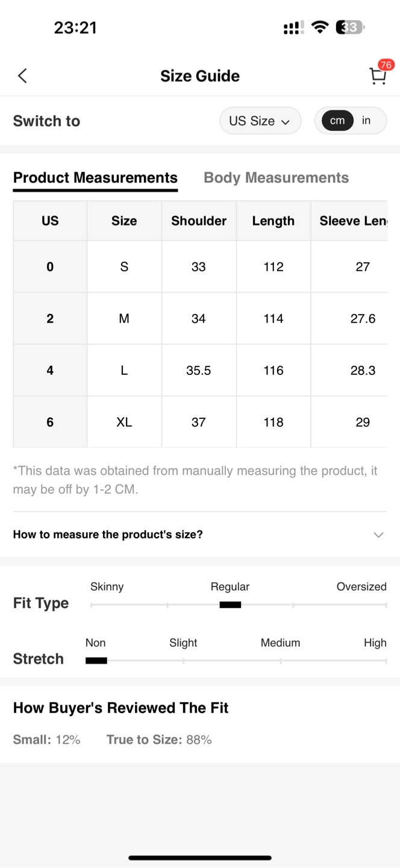Screen dimensions: 400x868
Task: Open the US Size dropdown
Action: coord(260,121)
